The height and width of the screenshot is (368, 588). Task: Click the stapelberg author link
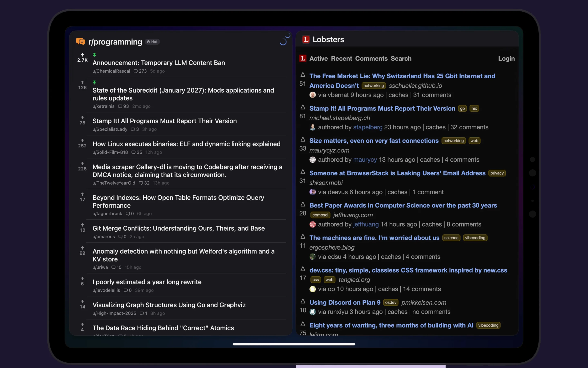tap(368, 127)
